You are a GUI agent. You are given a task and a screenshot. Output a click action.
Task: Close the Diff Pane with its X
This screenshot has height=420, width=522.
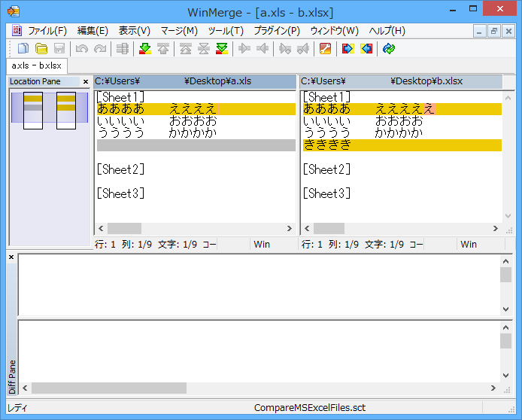11,257
